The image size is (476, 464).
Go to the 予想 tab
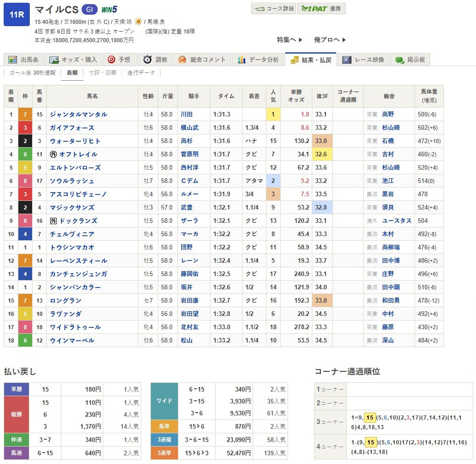(119, 60)
